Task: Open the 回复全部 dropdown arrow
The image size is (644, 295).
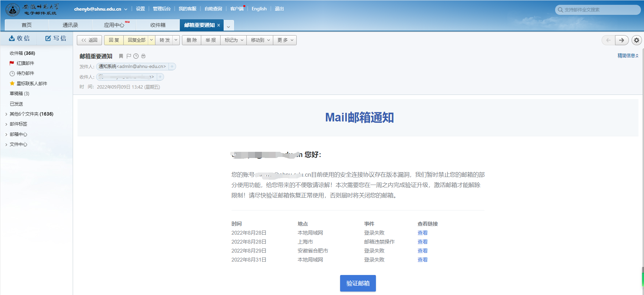Action: pyautogui.click(x=151, y=40)
